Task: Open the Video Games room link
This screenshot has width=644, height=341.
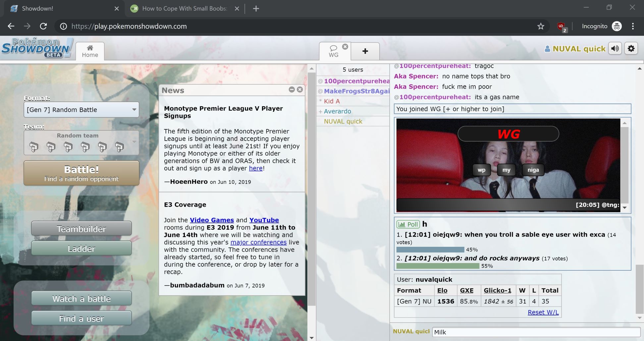Action: (x=212, y=220)
